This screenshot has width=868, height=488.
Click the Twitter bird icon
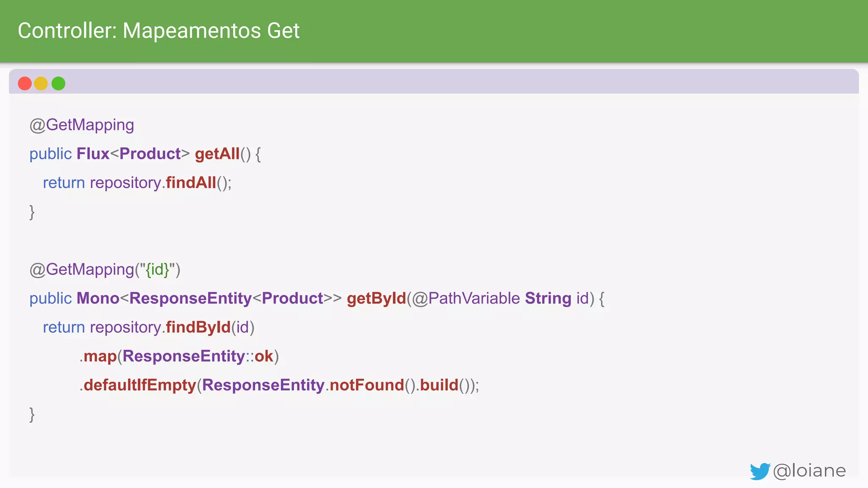760,471
